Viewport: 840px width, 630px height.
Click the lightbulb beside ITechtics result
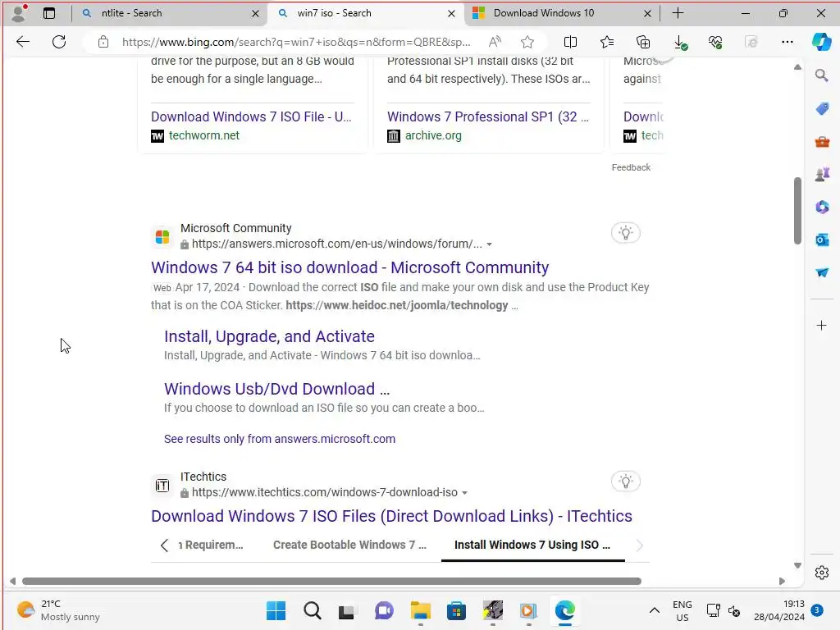point(625,482)
